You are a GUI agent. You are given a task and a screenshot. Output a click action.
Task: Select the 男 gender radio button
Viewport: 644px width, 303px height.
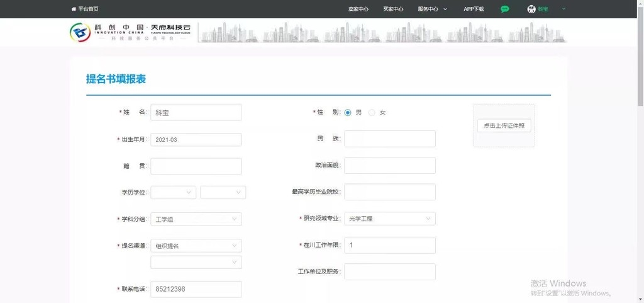click(x=348, y=112)
